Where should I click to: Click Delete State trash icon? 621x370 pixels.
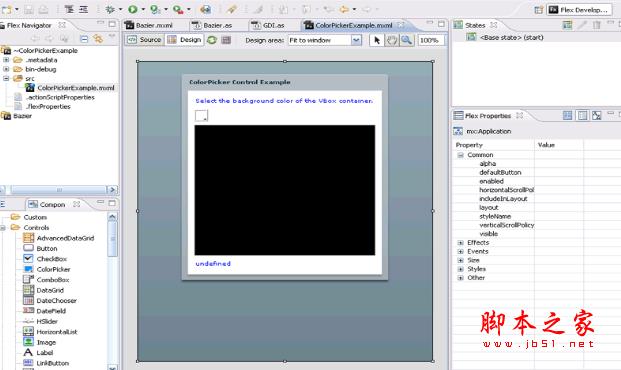point(596,25)
